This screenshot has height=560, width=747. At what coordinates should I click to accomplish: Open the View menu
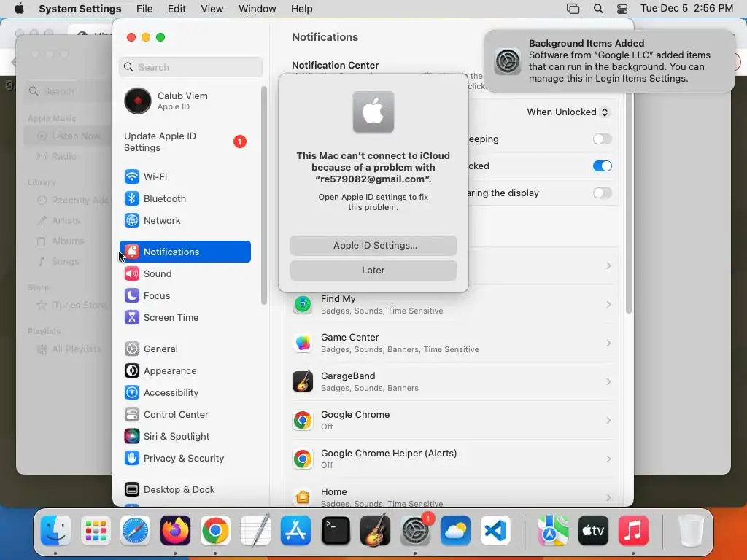point(212,9)
